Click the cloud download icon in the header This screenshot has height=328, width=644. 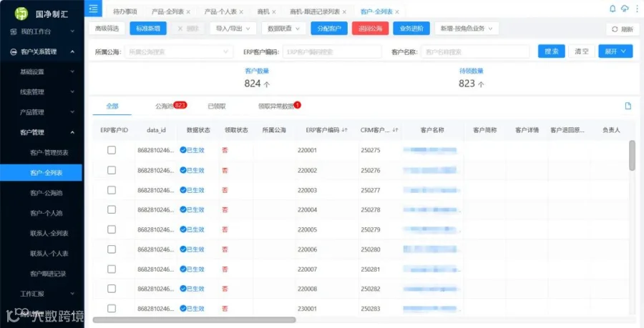point(625,9)
